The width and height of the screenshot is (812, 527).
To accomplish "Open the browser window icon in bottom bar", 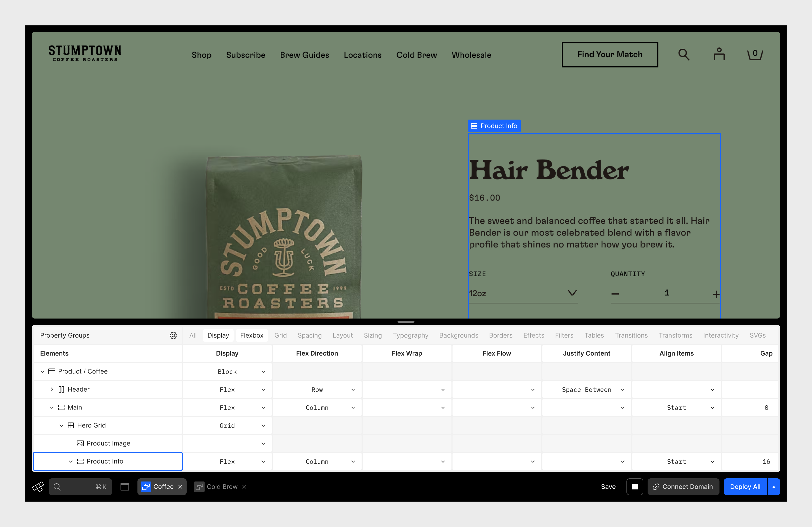I will pos(124,487).
